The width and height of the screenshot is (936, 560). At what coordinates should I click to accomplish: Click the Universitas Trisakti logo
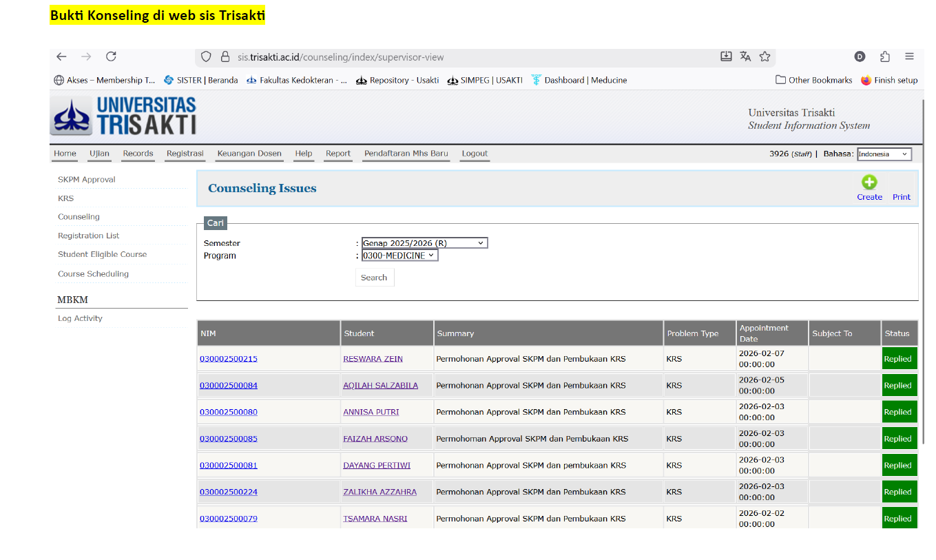pos(124,116)
